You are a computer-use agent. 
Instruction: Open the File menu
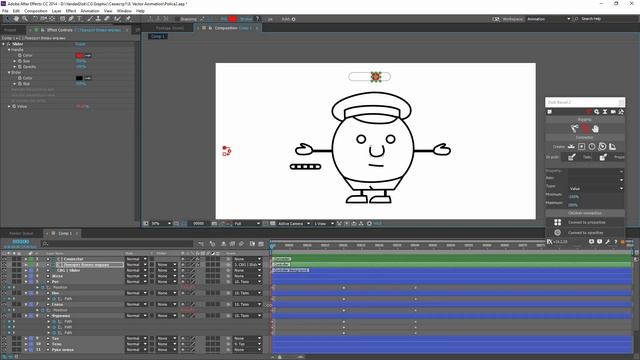(x=5, y=11)
